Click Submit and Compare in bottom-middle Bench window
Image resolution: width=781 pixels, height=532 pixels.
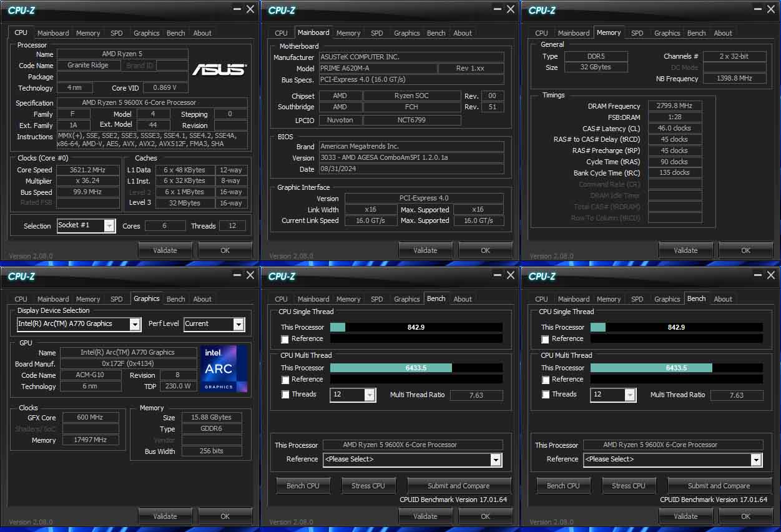tap(458, 486)
